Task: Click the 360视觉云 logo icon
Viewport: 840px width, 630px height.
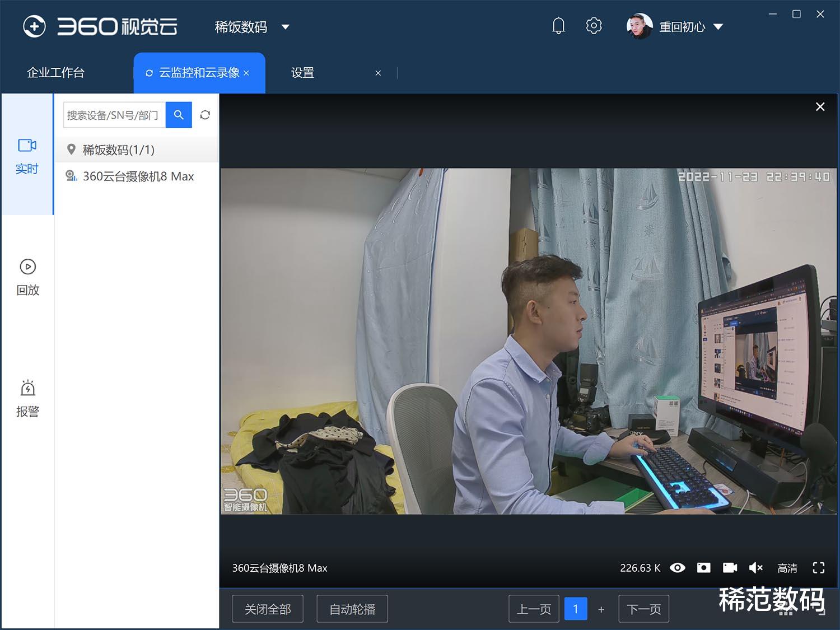Action: tap(35, 26)
